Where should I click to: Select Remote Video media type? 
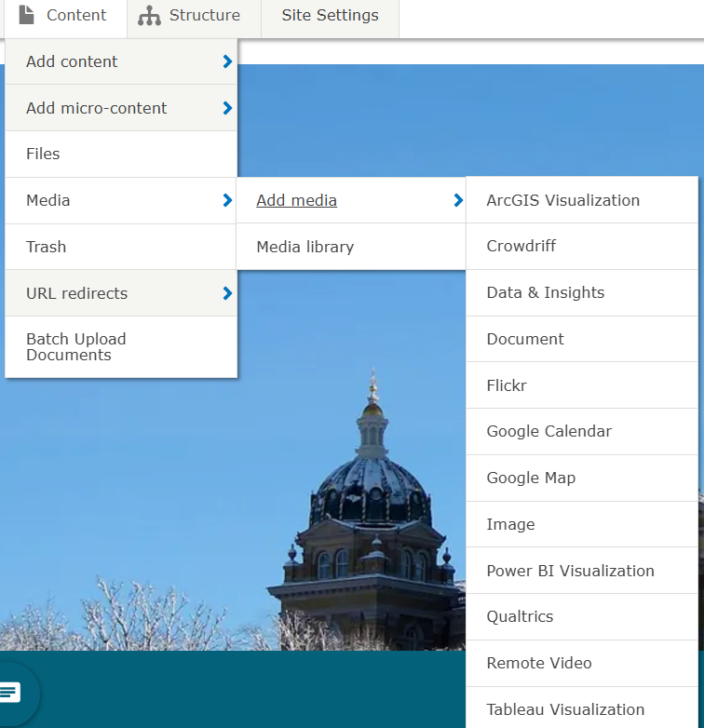539,663
